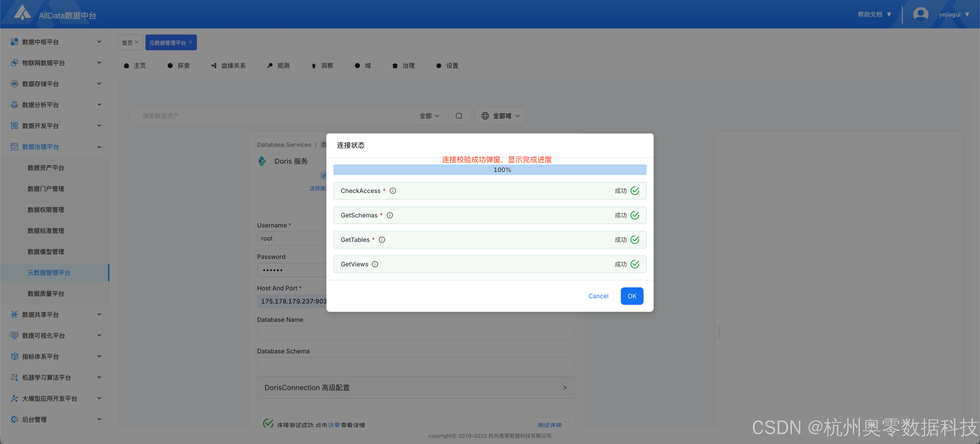This screenshot has width=980, height=444.
Task: Close the 首页 tab
Action: [137, 42]
